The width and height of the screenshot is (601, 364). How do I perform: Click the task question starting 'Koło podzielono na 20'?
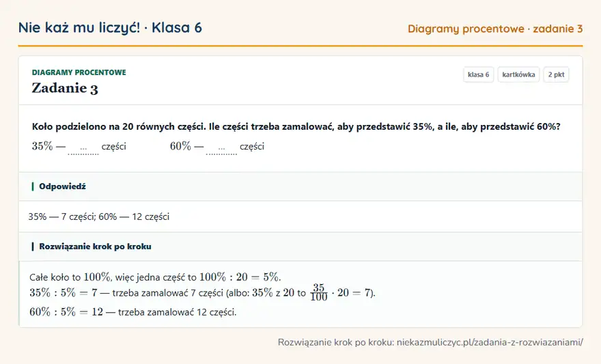click(x=296, y=126)
